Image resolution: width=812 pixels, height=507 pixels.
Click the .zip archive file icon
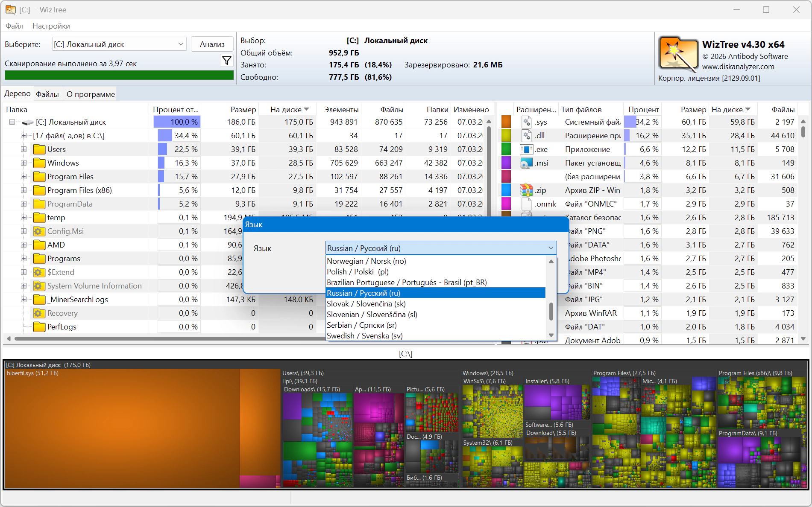pyautogui.click(x=527, y=190)
